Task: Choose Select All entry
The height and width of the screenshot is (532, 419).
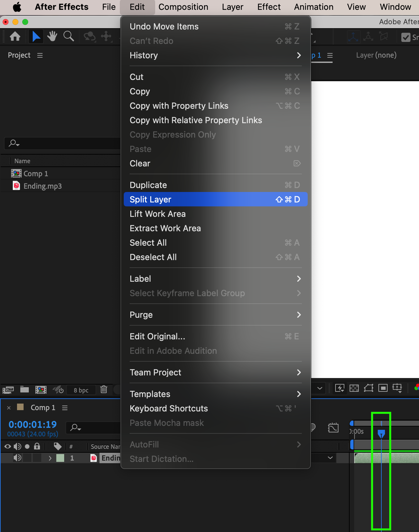Action: tap(215, 243)
